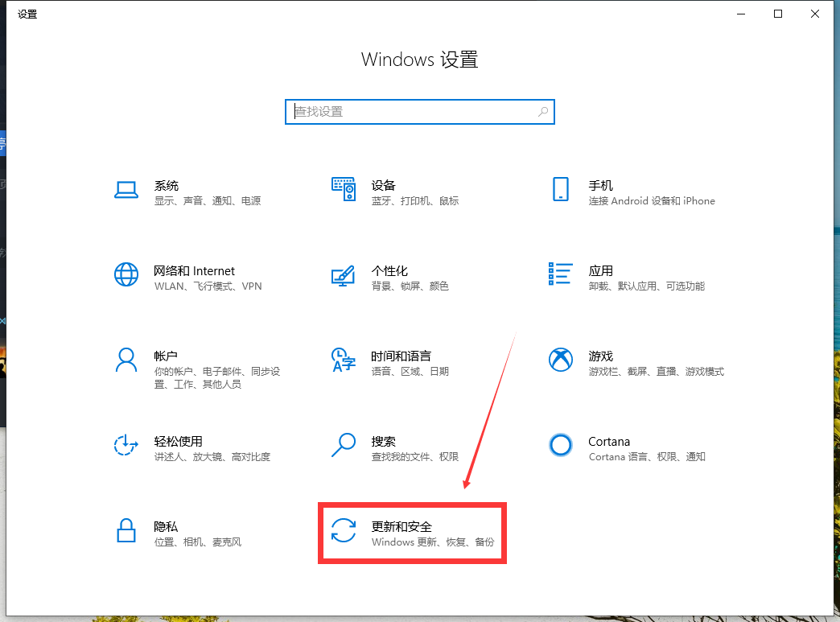The width and height of the screenshot is (840, 622).
Task: Open the 搜索 category title
Action: click(383, 441)
